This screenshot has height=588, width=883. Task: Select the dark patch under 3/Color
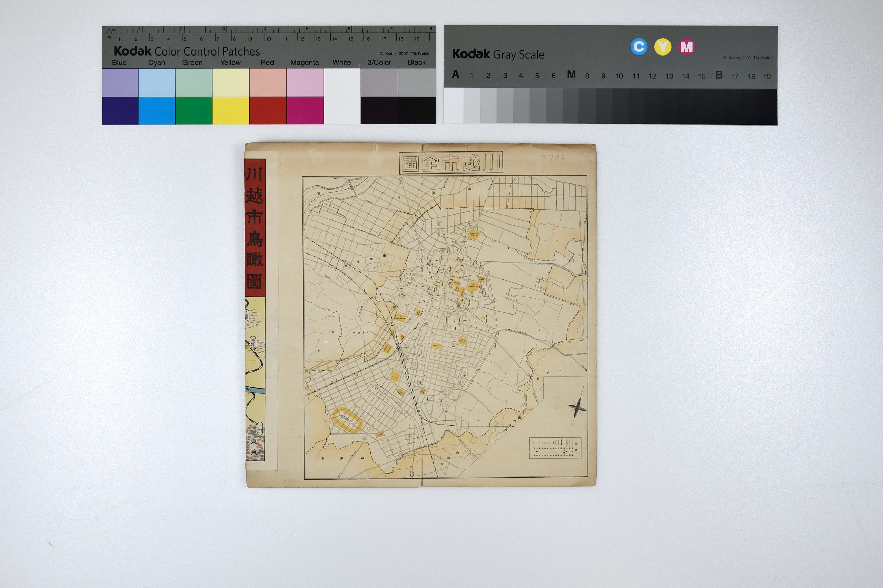pos(379,111)
